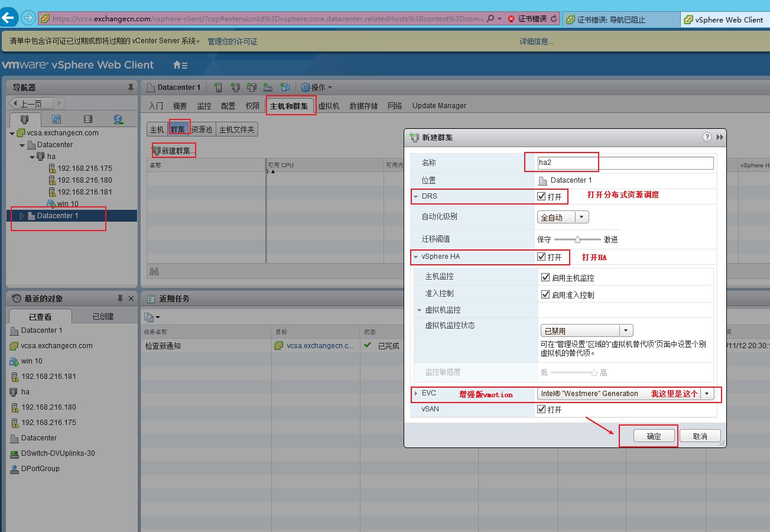Expand the EVC section arrow

pos(415,393)
